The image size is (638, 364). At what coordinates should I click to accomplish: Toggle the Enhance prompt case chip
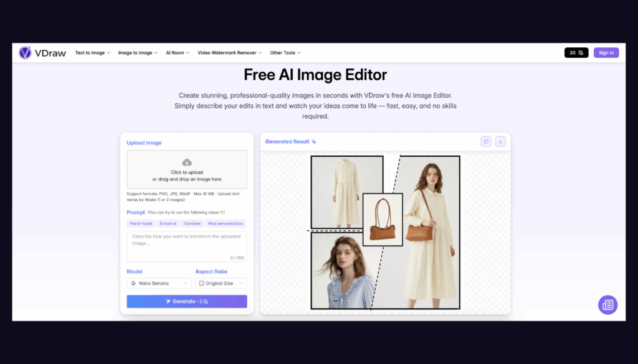tap(167, 223)
